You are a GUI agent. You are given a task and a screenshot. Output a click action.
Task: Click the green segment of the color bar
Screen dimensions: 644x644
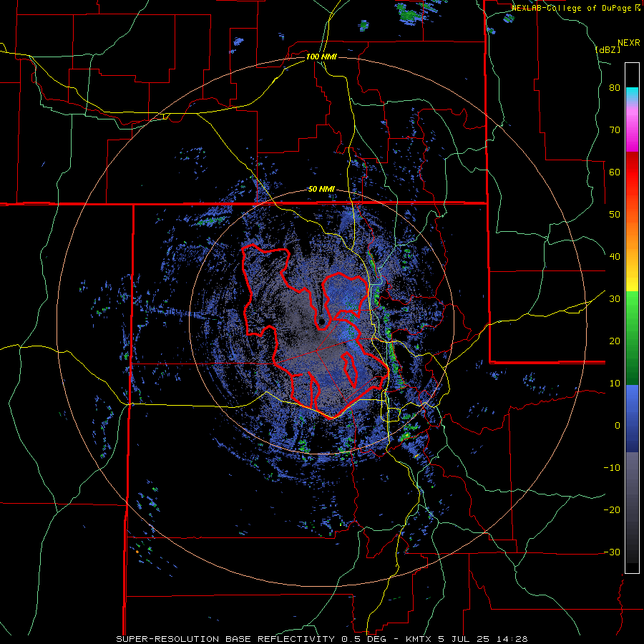coord(632,338)
